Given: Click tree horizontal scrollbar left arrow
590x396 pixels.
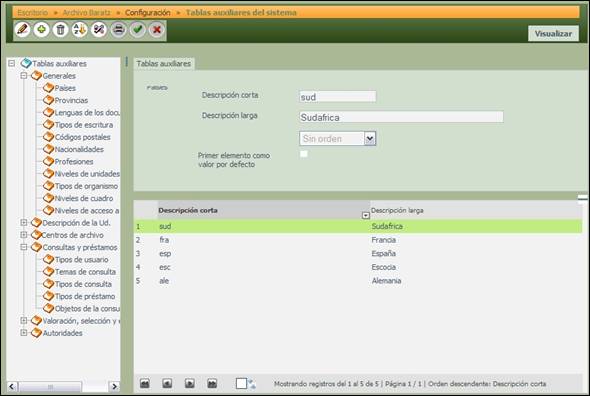Looking at the screenshot, I should [12, 386].
